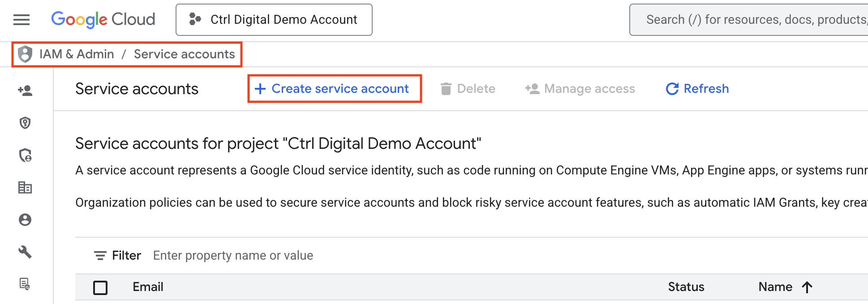
Task: Go to IAM & Admin breadcrumb
Action: click(77, 54)
